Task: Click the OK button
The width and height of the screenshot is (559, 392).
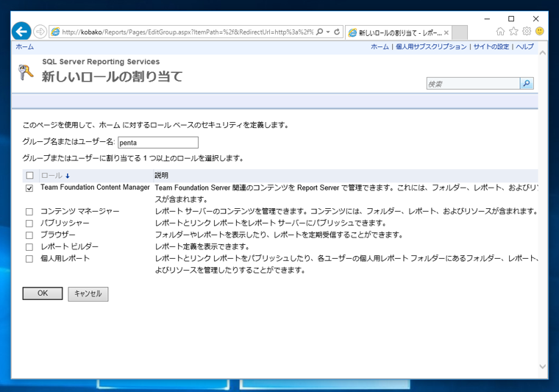Action: [x=43, y=293]
